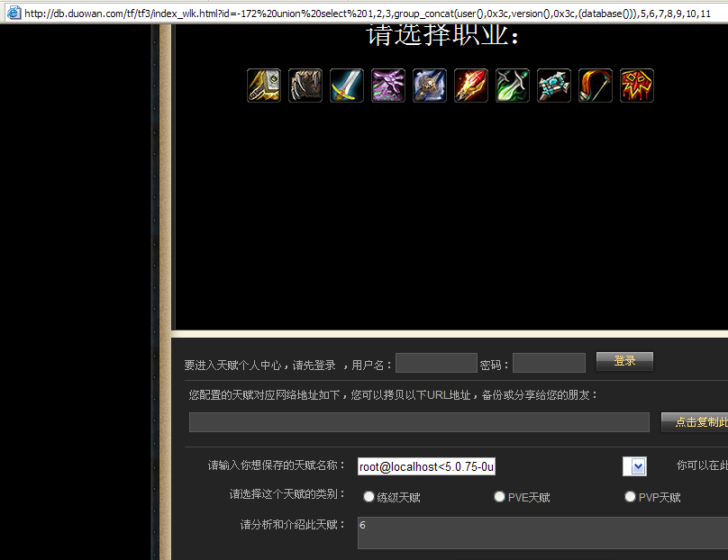
Task: Select the 练级天赋 radio button
Action: (369, 497)
